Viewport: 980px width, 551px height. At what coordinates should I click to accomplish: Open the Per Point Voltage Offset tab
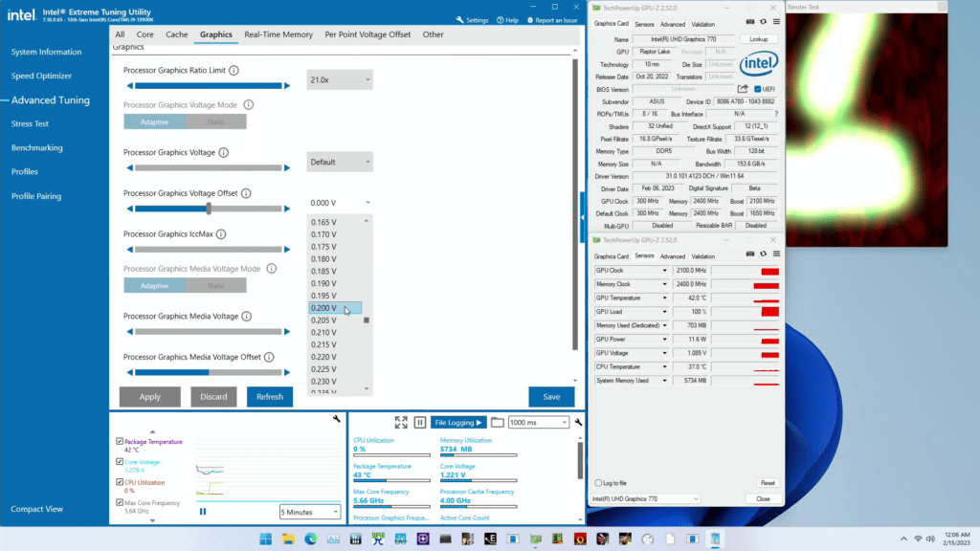coord(367,35)
